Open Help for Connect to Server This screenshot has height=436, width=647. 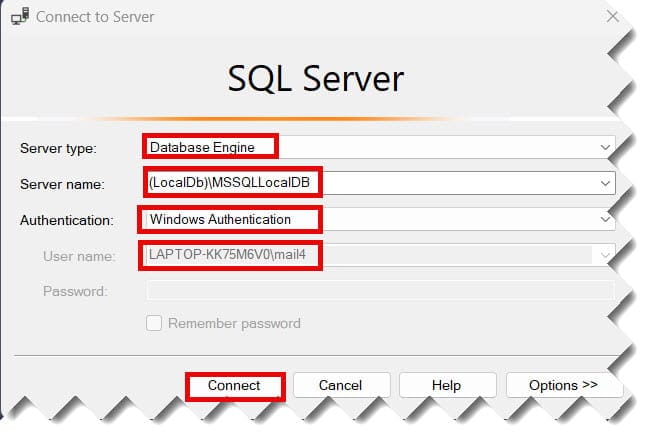pyautogui.click(x=447, y=385)
